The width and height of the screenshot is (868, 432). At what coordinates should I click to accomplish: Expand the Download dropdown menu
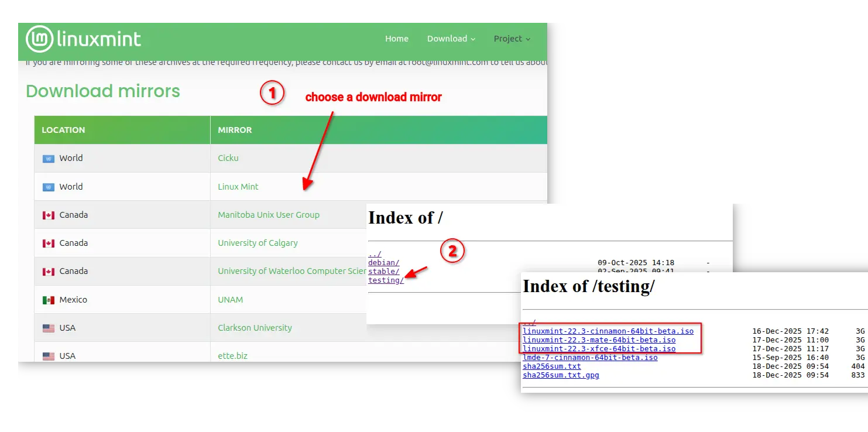tap(451, 39)
